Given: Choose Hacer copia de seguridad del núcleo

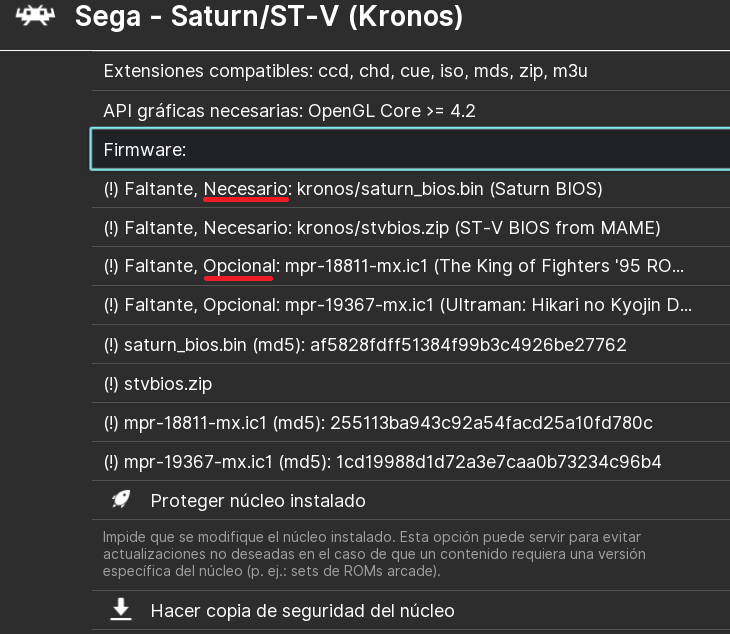Looking at the screenshot, I should [302, 610].
